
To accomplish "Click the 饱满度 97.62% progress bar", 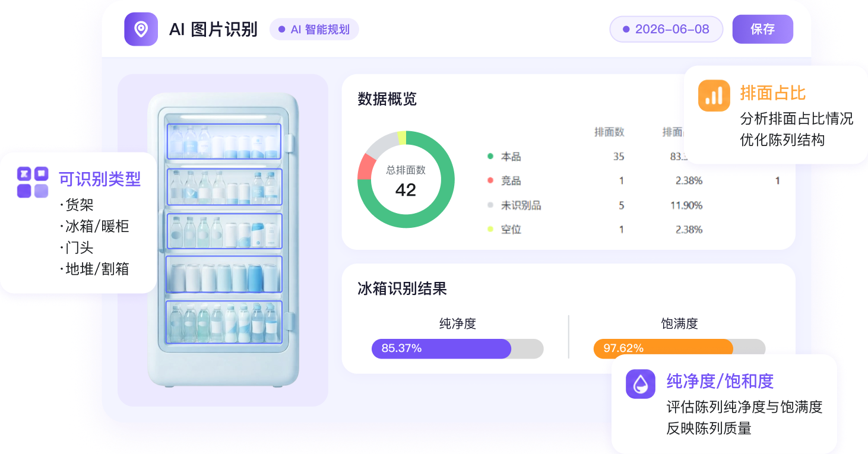I will (679, 348).
